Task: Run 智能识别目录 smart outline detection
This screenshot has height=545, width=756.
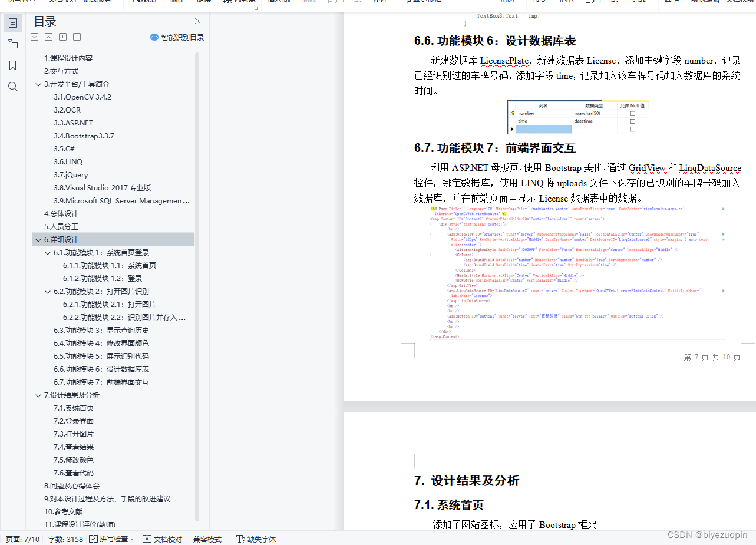Action: click(177, 37)
